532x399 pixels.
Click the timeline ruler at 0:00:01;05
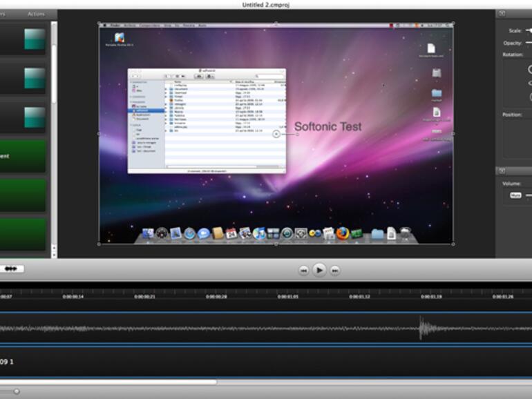[x=288, y=297]
